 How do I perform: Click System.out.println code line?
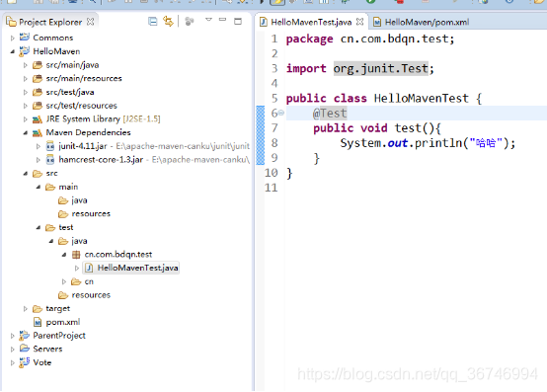point(428,143)
